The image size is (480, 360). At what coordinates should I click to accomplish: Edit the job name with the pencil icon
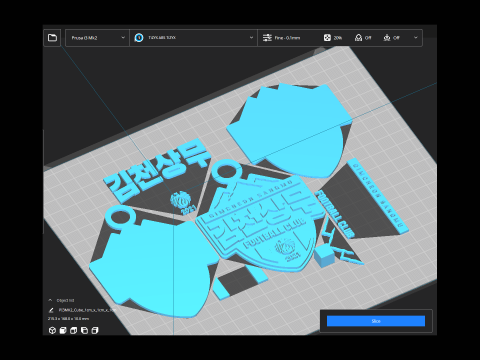pos(51,310)
